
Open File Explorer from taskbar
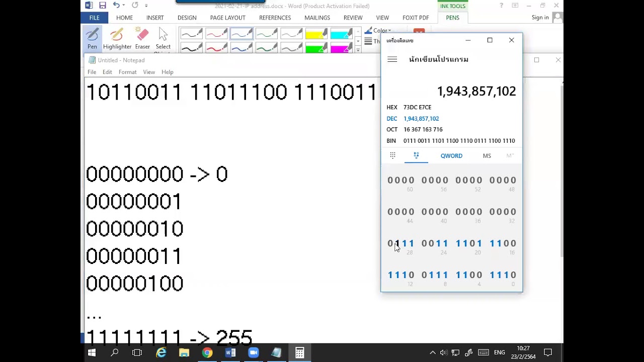click(184, 352)
